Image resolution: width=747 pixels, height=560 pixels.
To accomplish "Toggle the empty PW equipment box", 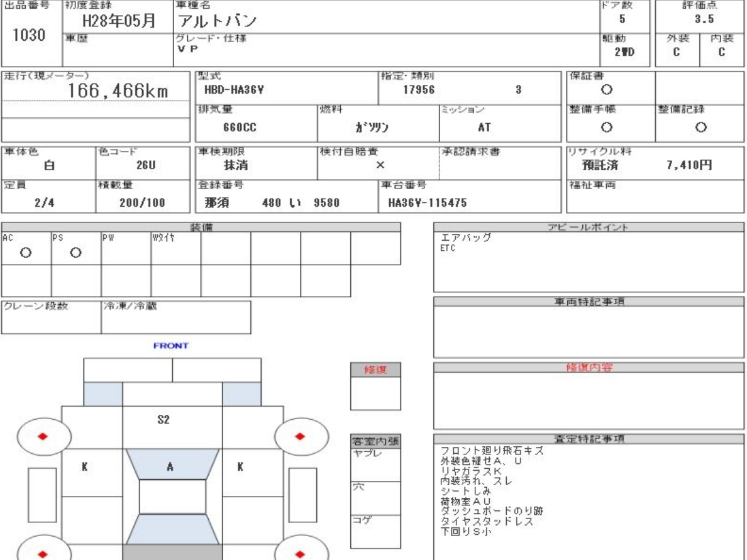I will (x=125, y=249).
